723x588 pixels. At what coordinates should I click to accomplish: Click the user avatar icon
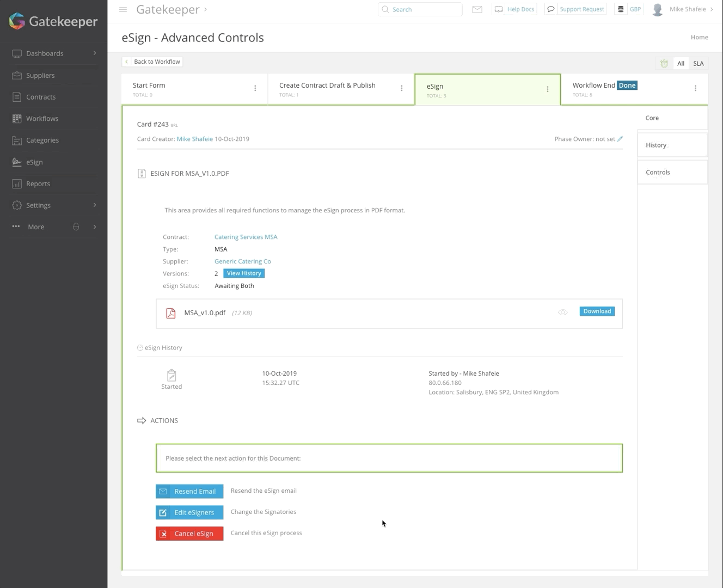coord(658,10)
